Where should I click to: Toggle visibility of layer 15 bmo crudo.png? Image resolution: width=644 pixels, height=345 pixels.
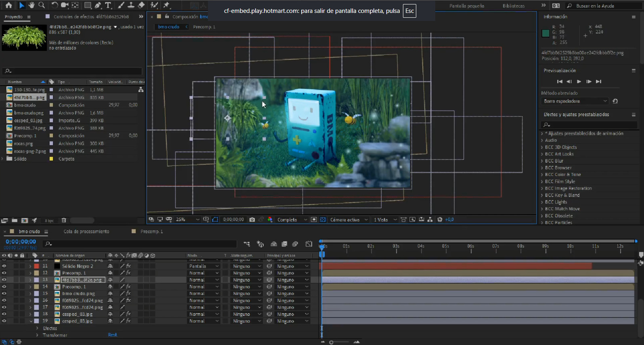click(x=4, y=294)
